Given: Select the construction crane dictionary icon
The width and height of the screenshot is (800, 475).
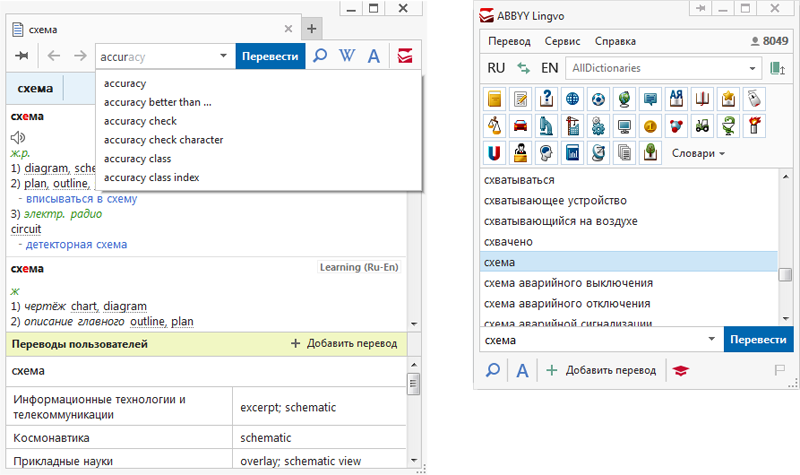Looking at the screenshot, I should [572, 126].
